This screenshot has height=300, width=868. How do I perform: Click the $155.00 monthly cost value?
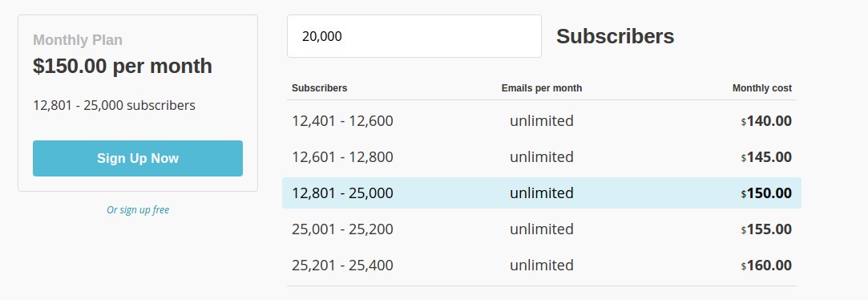click(x=766, y=229)
